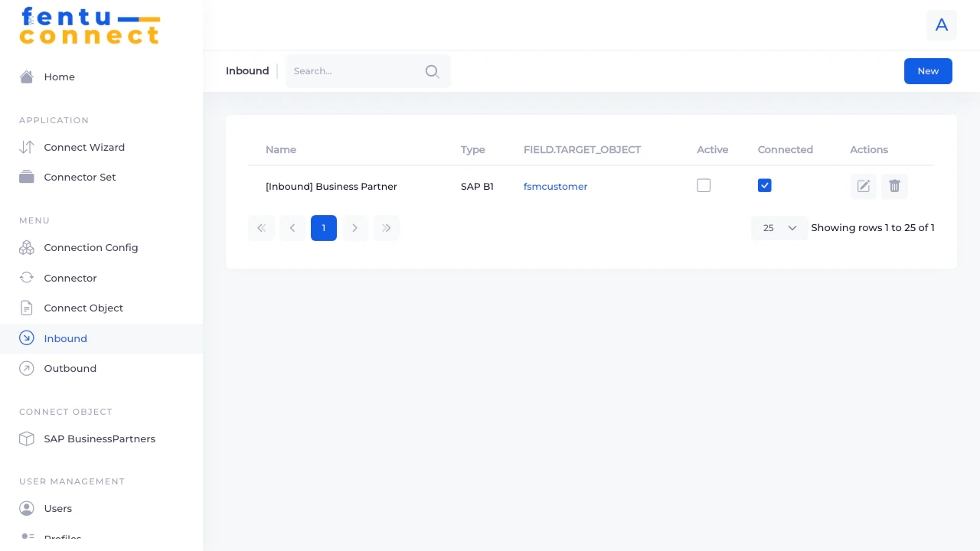Navigate to the Connector page
The height and width of the screenshot is (551, 980).
coord(101,278)
